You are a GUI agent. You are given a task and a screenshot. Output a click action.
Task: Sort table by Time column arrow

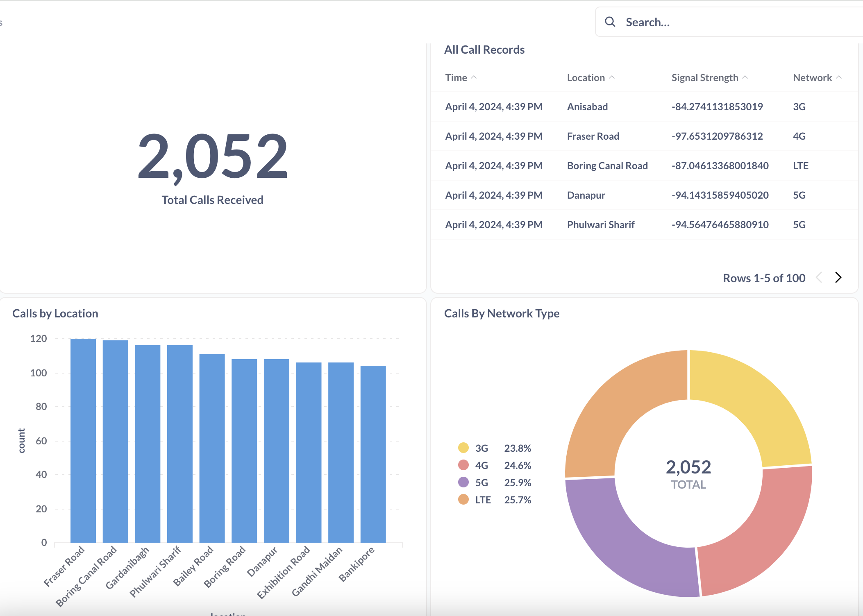pyautogui.click(x=474, y=77)
